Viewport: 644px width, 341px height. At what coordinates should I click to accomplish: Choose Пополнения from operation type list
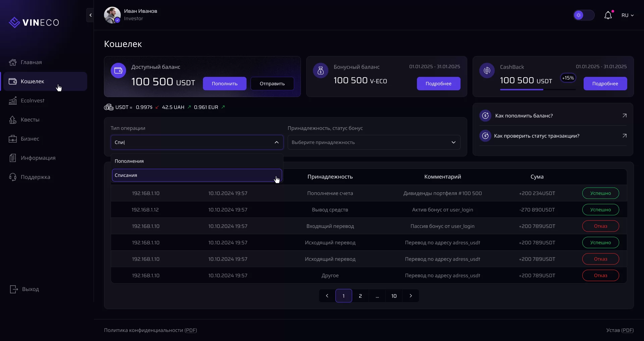point(197,161)
